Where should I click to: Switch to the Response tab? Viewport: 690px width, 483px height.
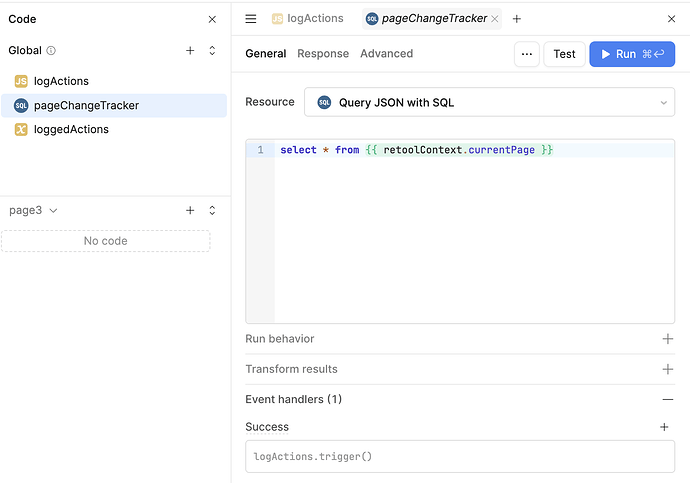(323, 54)
